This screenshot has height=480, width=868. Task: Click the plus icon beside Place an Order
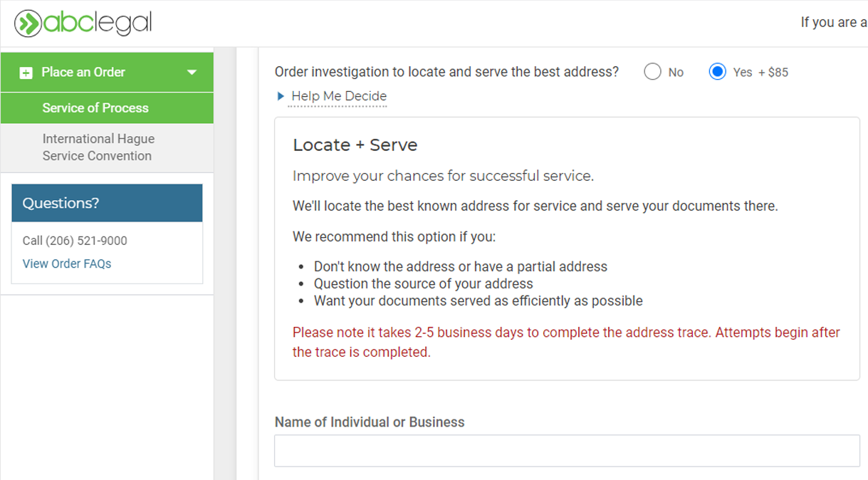click(26, 73)
